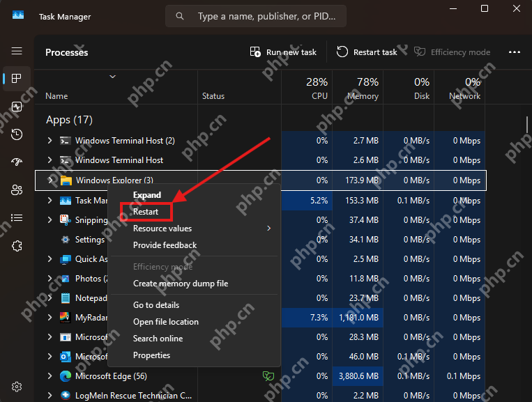Click the Windows Terminal Host (2) icon
The height and width of the screenshot is (402, 532).
66,141
